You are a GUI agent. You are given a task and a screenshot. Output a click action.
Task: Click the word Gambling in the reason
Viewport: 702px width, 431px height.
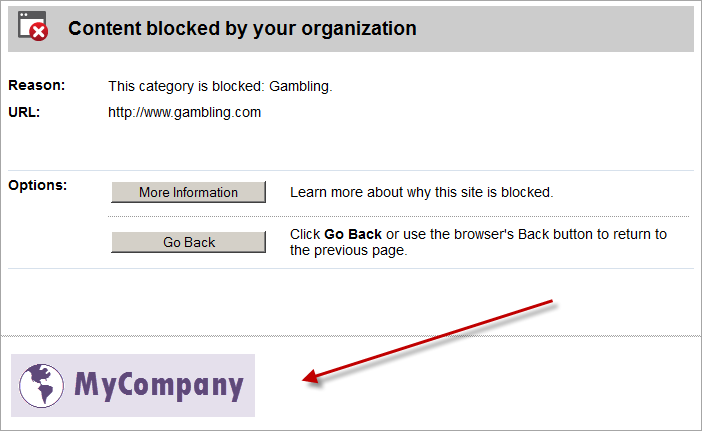(299, 86)
